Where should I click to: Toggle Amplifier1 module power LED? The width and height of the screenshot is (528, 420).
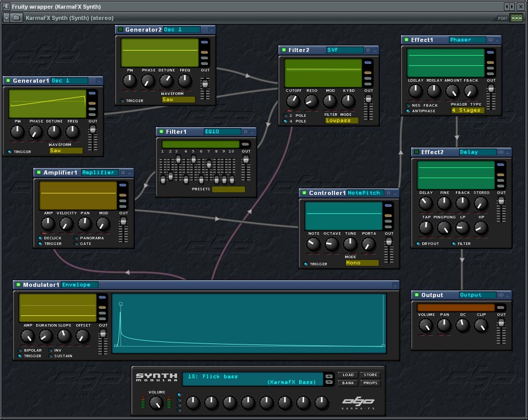click(x=39, y=172)
